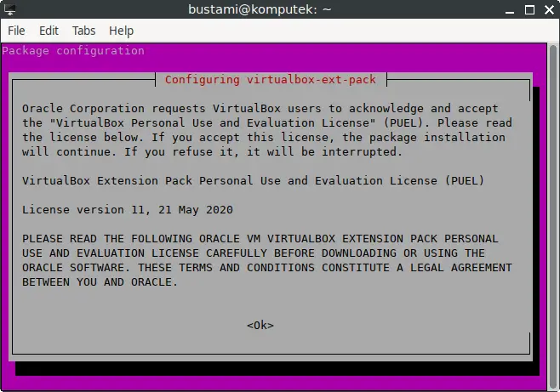Click the 'will continue. If you refuse it' line
Image resolution: width=560 pixels, height=392 pixels.
pyautogui.click(x=213, y=152)
